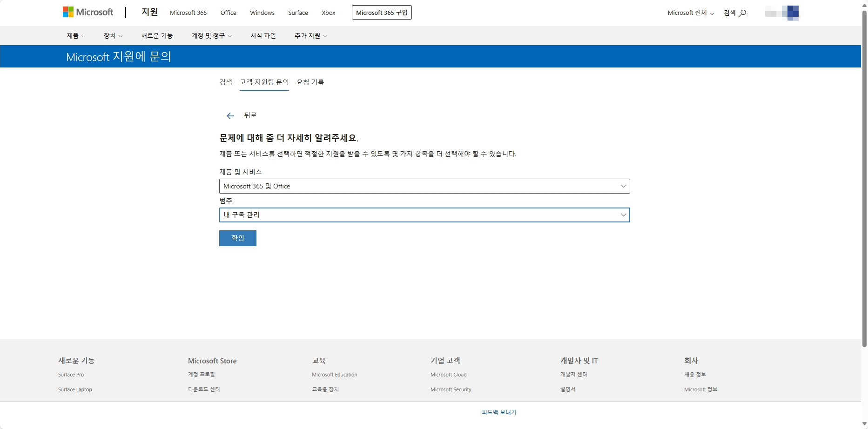Screen dimensions: 868x429
Task: Open the Surface Pro footer link
Action: pyautogui.click(x=71, y=375)
